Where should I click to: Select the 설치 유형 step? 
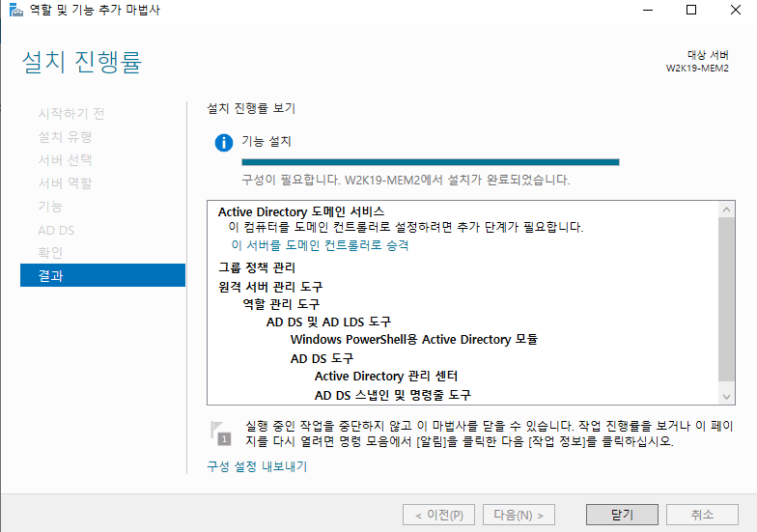[65, 137]
